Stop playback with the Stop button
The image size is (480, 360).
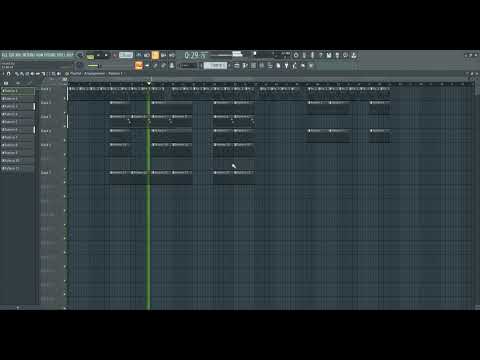(106, 55)
